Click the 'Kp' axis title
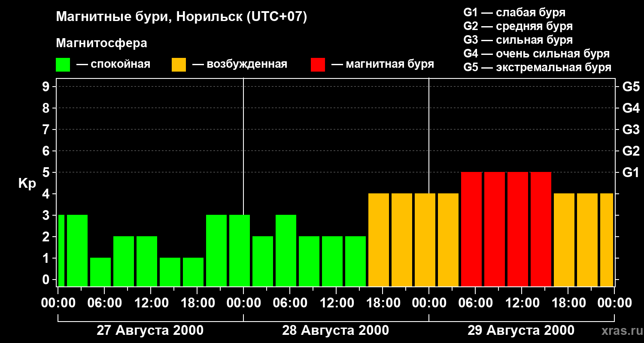The image size is (644, 343). coord(27,184)
